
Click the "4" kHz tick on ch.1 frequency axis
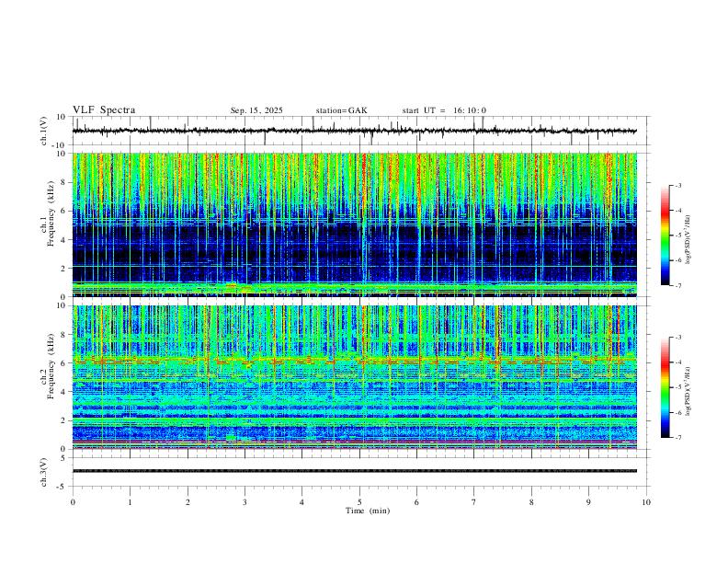[x=65, y=240]
